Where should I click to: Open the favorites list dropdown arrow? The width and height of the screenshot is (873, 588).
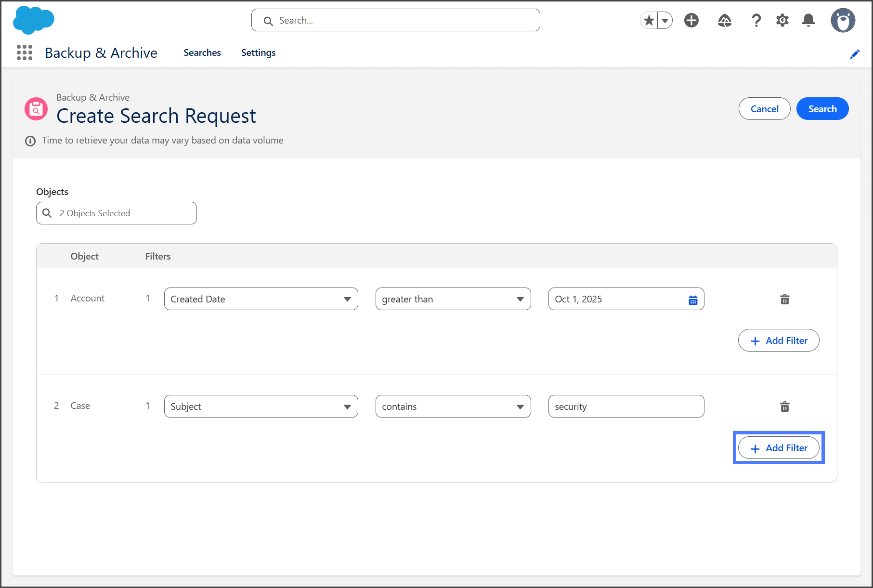click(665, 20)
